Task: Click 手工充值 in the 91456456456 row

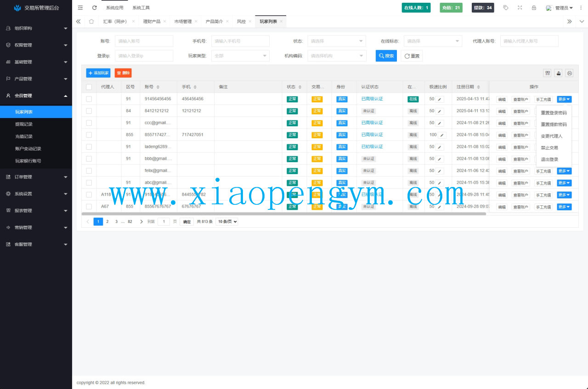Action: point(543,99)
